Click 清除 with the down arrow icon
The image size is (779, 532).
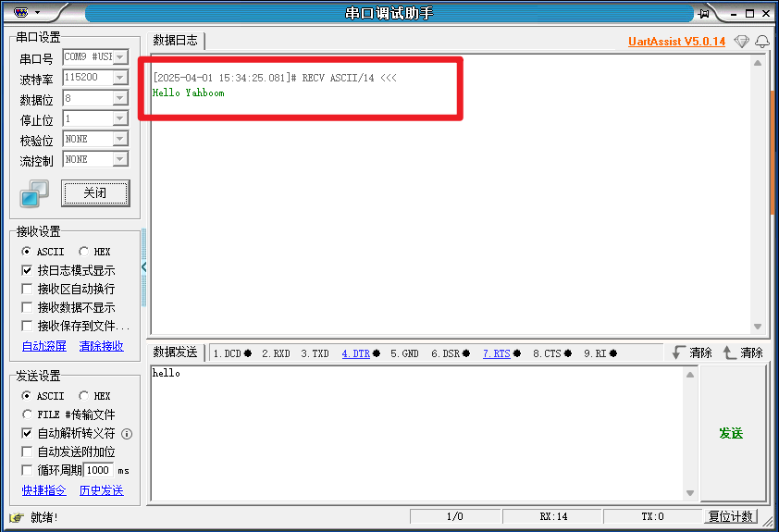point(692,353)
